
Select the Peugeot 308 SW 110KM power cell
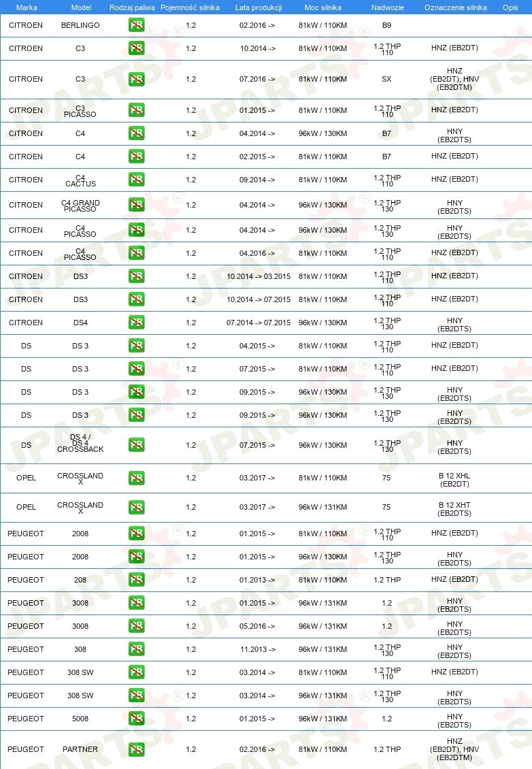point(322,672)
